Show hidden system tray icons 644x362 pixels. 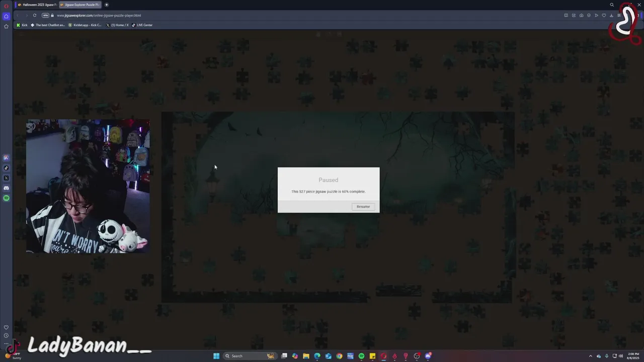[591, 356]
